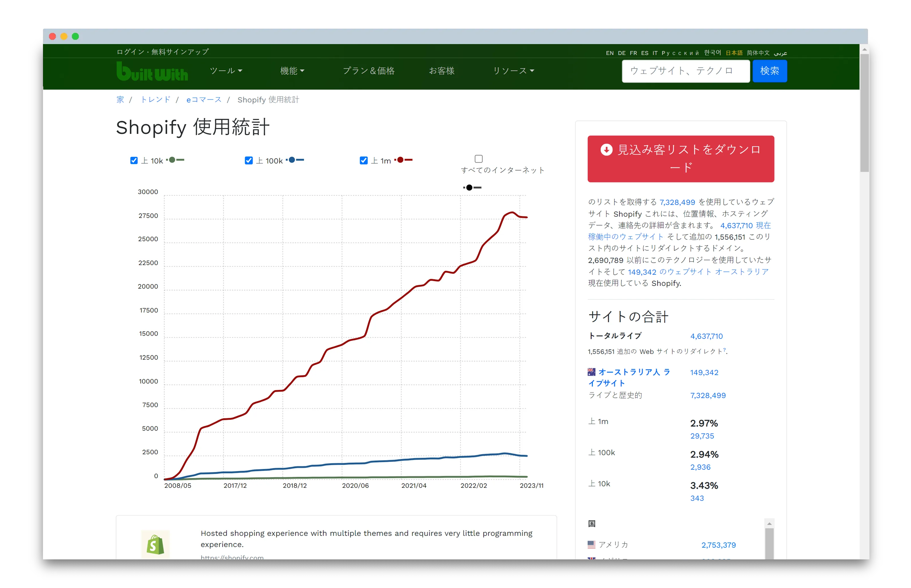Viewport: 911px width, 588px height.
Task: Go to 家 breadcrumb link
Action: tap(120, 100)
